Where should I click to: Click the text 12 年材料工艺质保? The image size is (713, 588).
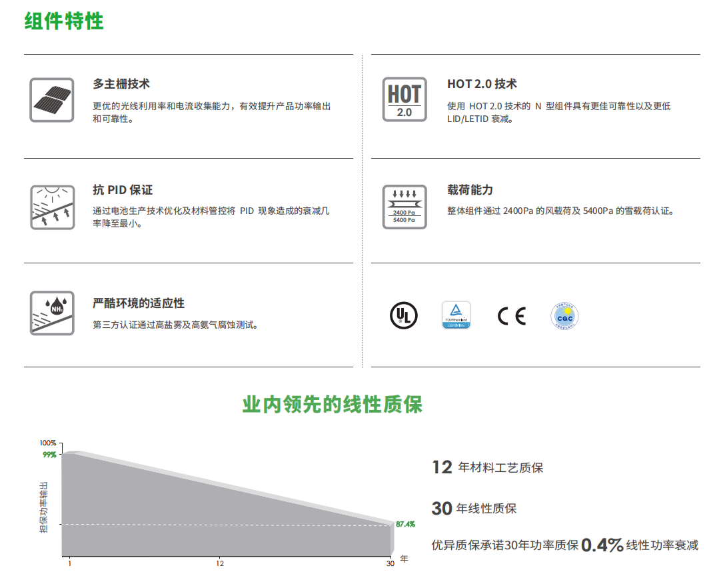click(488, 467)
